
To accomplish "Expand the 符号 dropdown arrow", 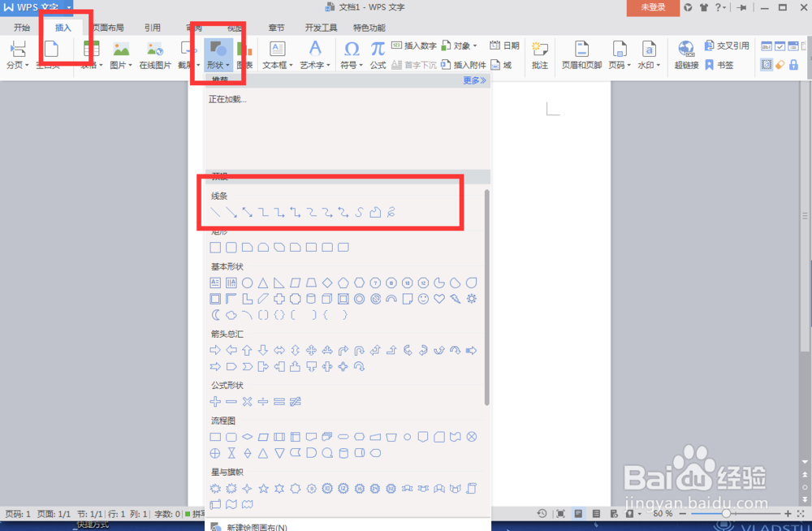I will click(361, 65).
